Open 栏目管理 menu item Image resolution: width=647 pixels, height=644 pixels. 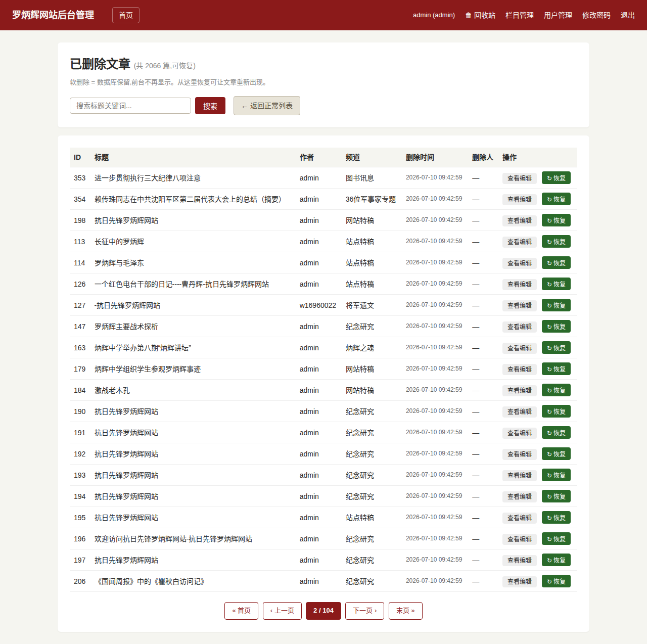(520, 15)
